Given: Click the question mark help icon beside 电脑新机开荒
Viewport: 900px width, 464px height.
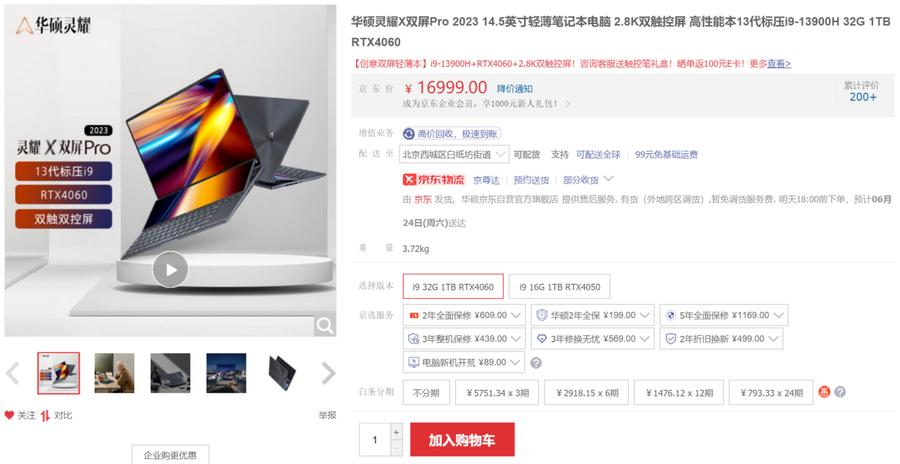Looking at the screenshot, I should click(x=536, y=363).
